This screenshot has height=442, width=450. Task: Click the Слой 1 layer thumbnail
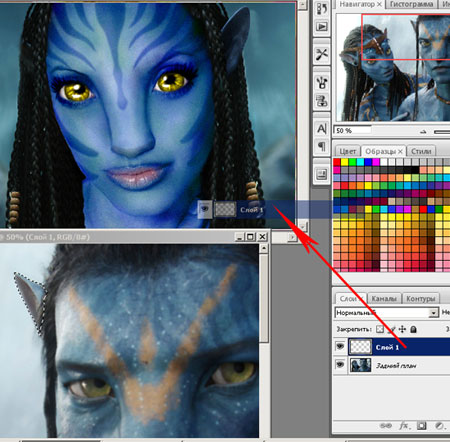coord(360,346)
